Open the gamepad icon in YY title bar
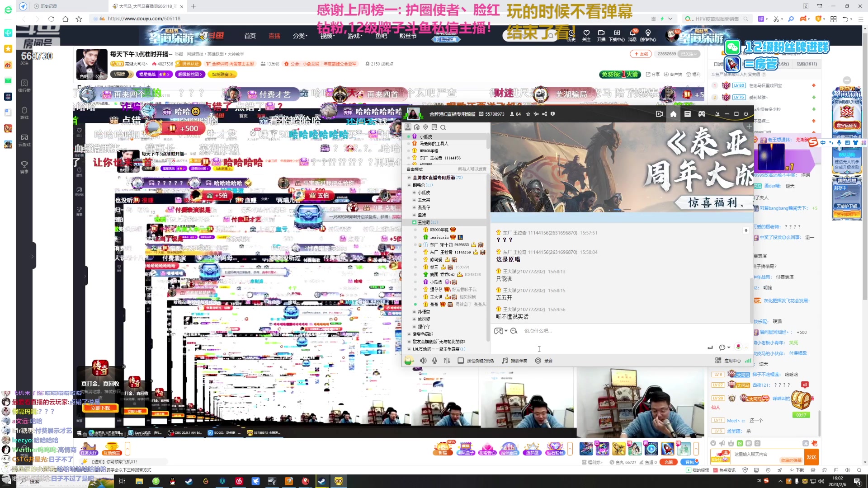 tap(702, 114)
